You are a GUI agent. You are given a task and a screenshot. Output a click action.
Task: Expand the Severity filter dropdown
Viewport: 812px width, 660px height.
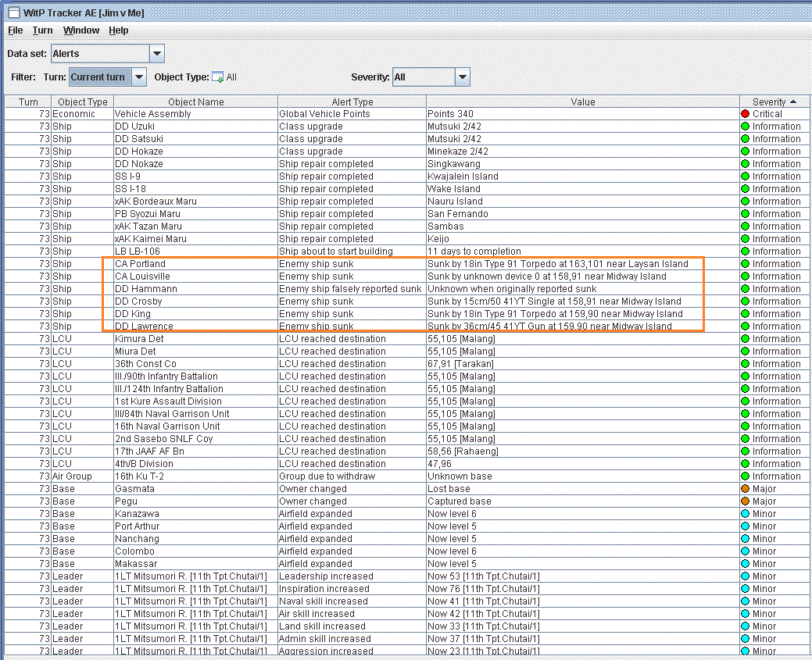(x=463, y=77)
